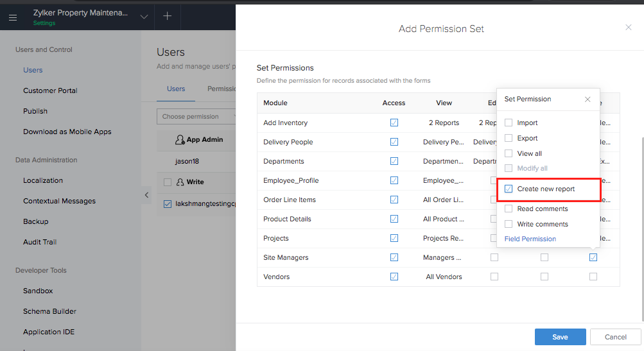Image resolution: width=644 pixels, height=351 pixels.
Task: Click the plus icon in top bar
Action: tap(167, 17)
